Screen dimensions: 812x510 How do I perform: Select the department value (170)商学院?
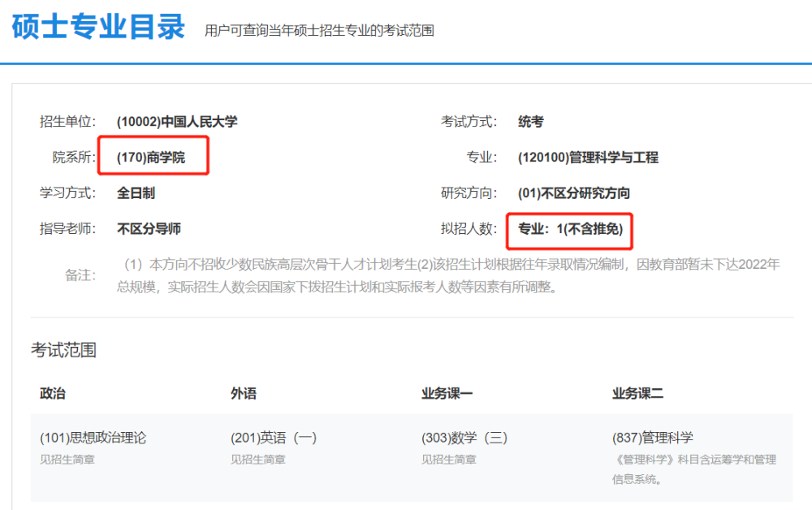pyautogui.click(x=151, y=158)
